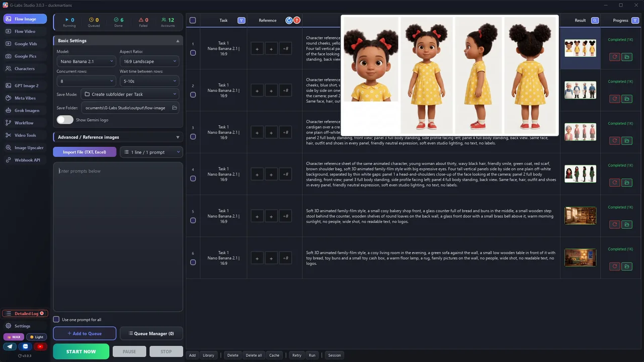Open the YouTube link icon

(x=40, y=346)
